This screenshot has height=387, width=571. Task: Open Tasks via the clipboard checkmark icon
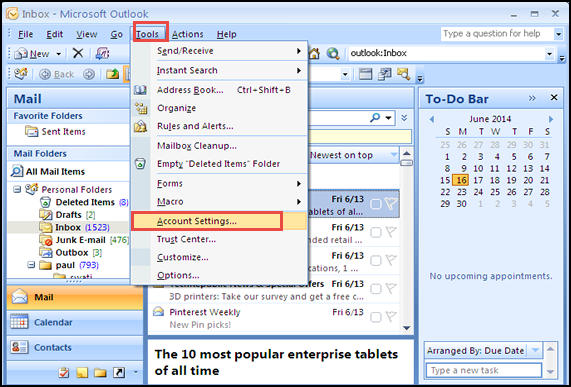tap(63, 372)
